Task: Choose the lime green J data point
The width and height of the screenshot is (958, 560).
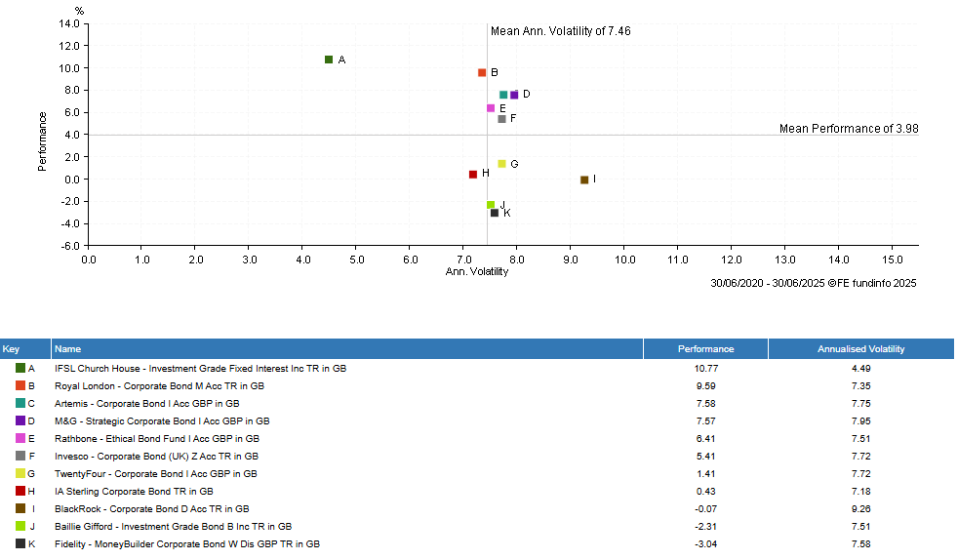Action: [x=491, y=205]
